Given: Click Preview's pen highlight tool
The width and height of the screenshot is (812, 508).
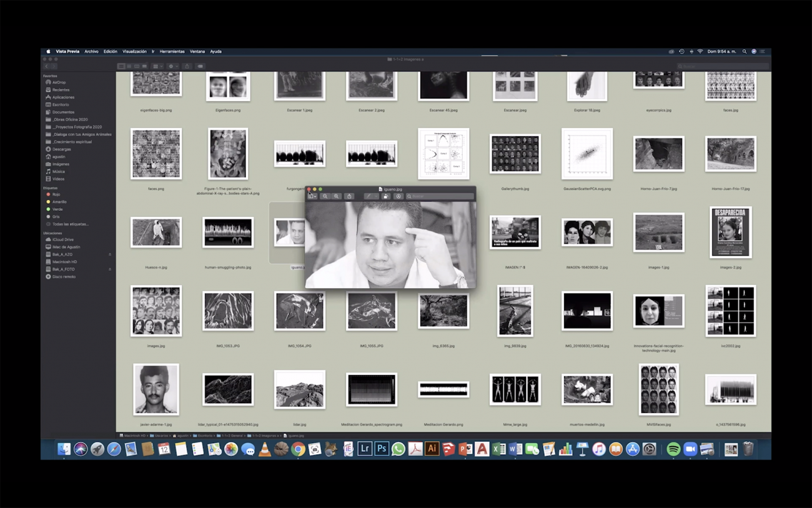Looking at the screenshot, I should [369, 196].
